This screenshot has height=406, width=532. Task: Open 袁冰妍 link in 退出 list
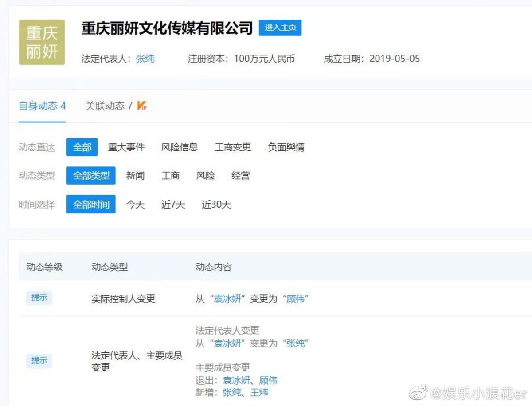[236, 380]
